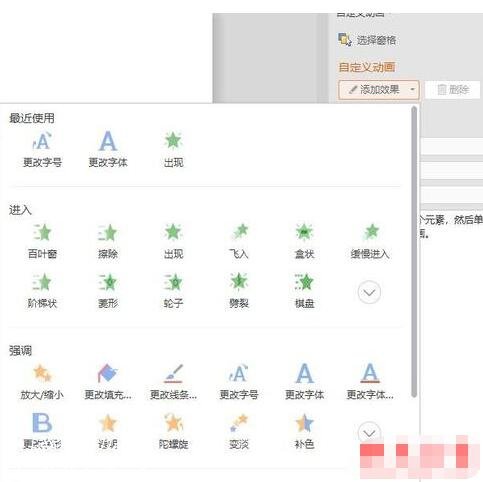Click the effects list vertical scrollbar
This screenshot has height=482, width=483.
click(414, 252)
